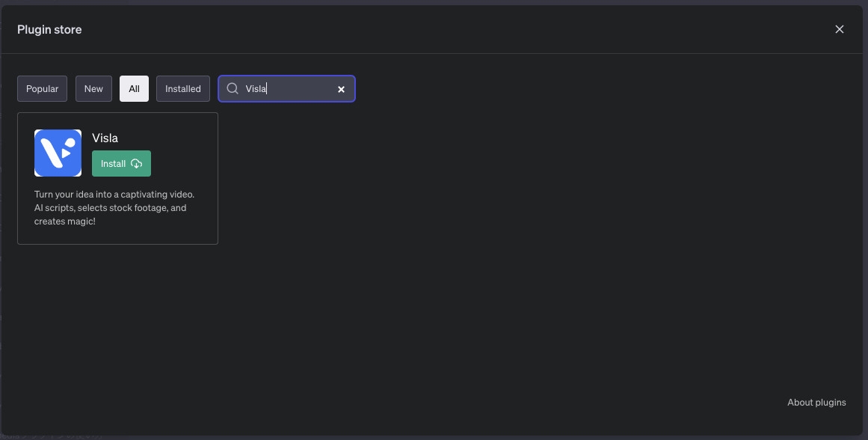Click the cloud download icon on Install
The width and height of the screenshot is (868, 440).
coord(136,164)
